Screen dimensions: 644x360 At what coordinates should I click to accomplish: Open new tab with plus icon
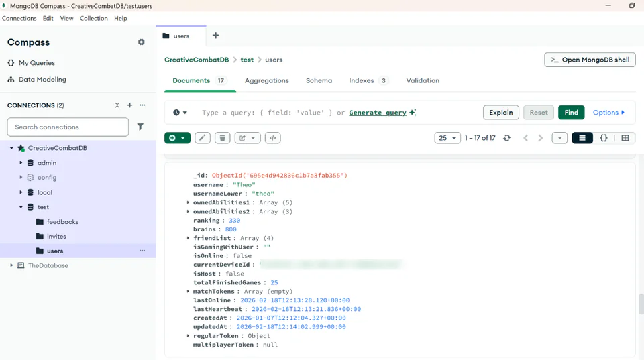click(x=215, y=36)
